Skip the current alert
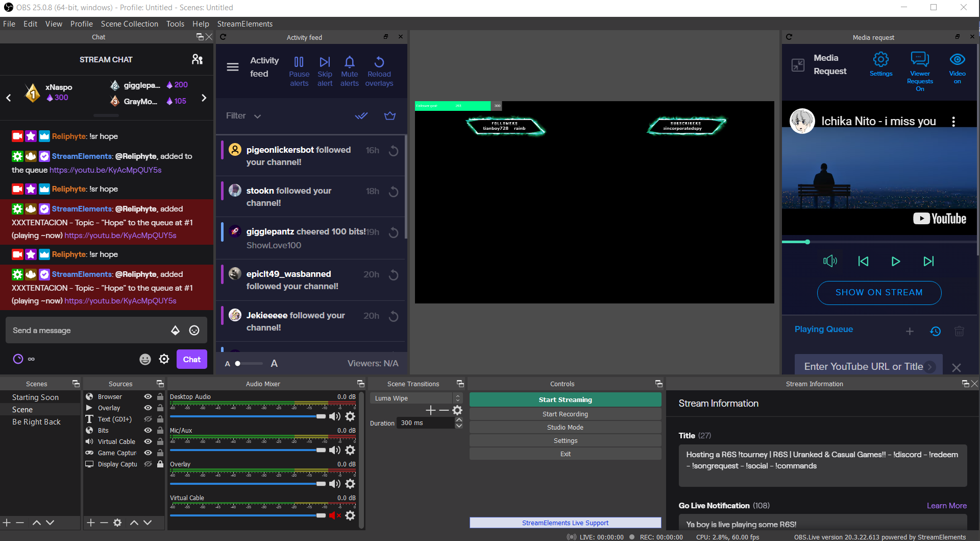This screenshot has width=980, height=541. pos(325,71)
